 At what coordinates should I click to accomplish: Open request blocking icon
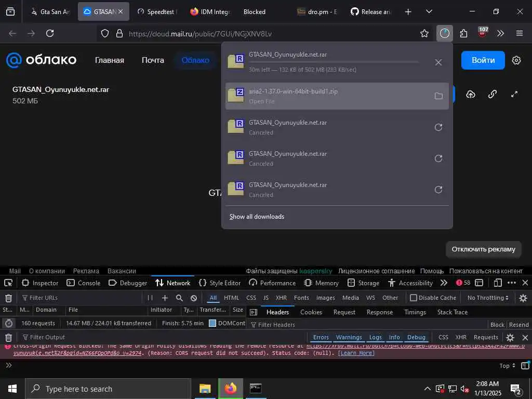pos(194,298)
